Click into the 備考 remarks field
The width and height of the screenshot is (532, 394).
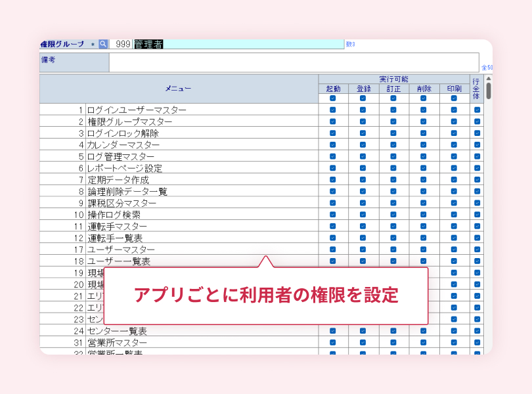point(294,62)
